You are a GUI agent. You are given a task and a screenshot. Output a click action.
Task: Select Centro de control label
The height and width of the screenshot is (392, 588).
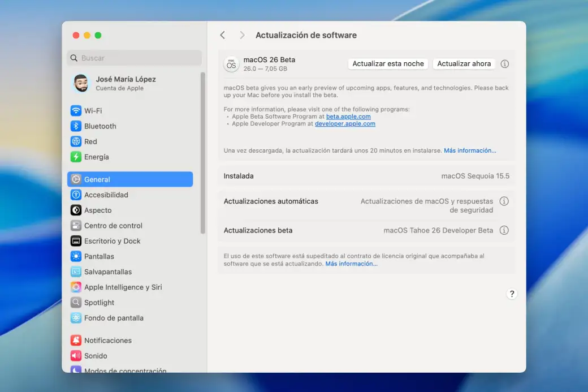point(113,226)
